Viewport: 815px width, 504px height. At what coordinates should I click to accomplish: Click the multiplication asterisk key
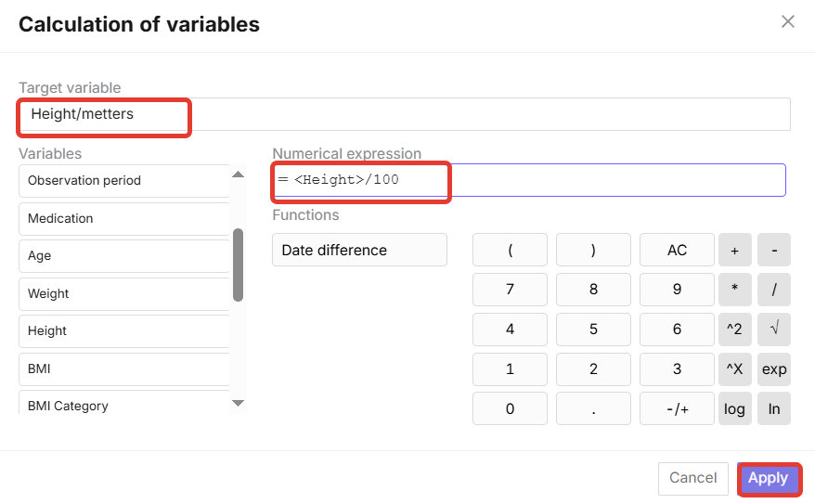(x=735, y=289)
